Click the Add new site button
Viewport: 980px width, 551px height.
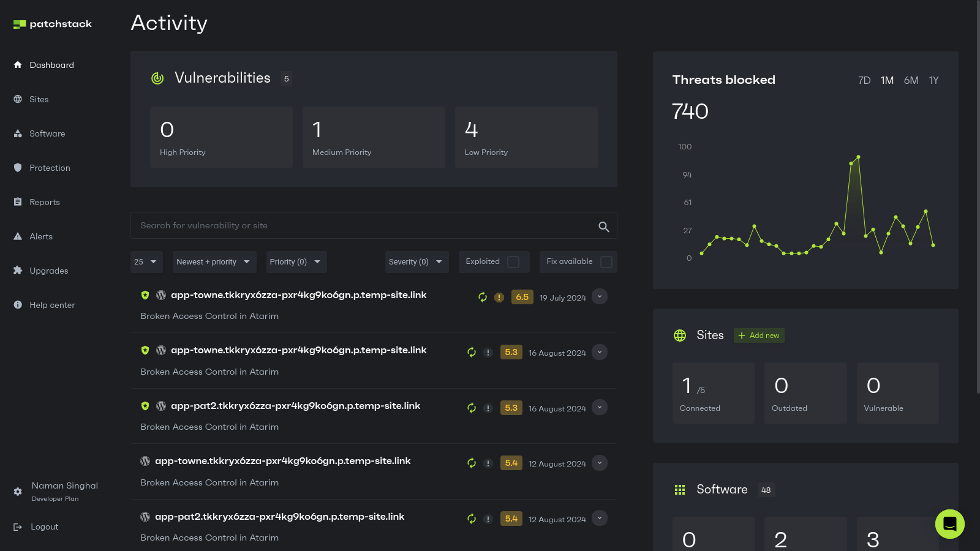point(759,335)
